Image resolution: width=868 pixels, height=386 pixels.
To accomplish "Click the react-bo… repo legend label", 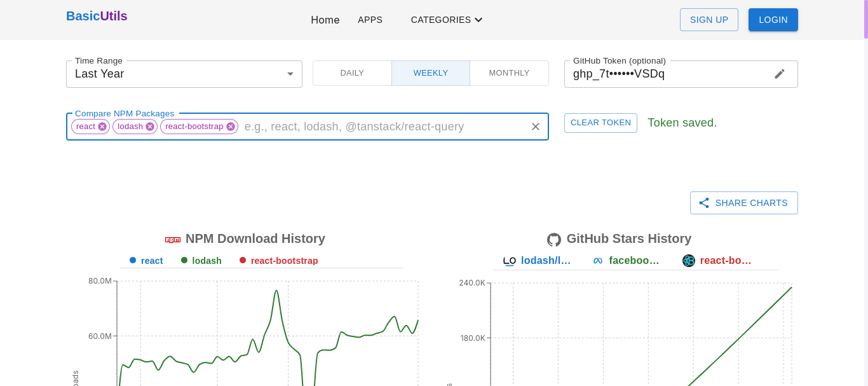I will (726, 261).
